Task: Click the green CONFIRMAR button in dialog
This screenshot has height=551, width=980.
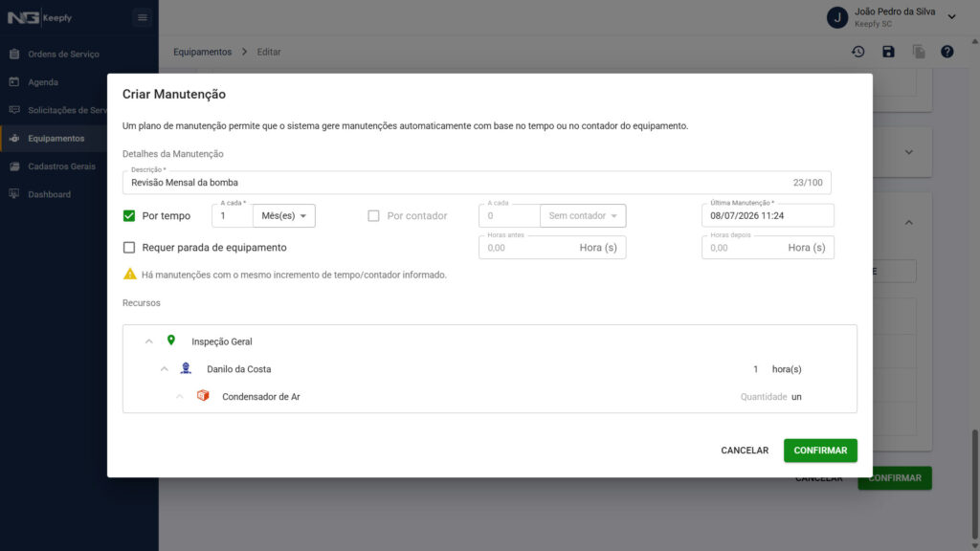Action: pyautogui.click(x=820, y=451)
